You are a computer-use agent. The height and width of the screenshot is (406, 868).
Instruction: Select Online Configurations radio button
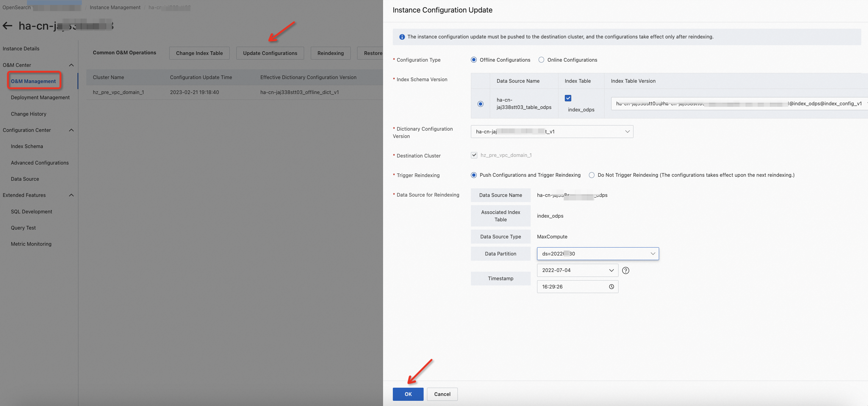(541, 60)
